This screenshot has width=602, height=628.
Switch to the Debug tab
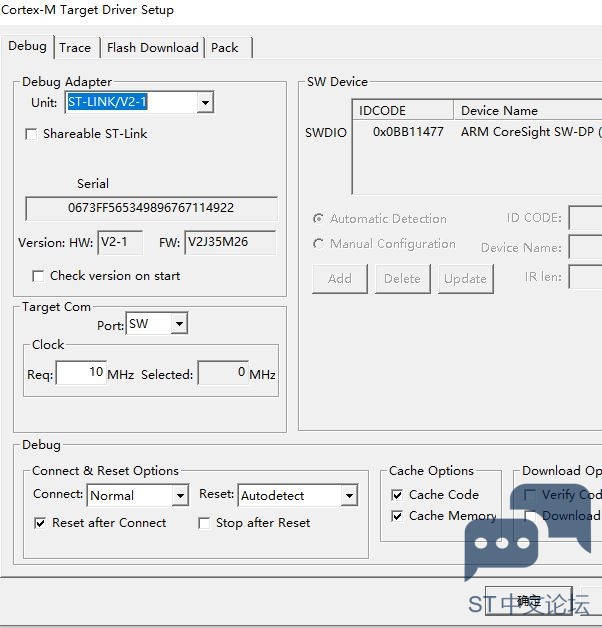[x=27, y=46]
